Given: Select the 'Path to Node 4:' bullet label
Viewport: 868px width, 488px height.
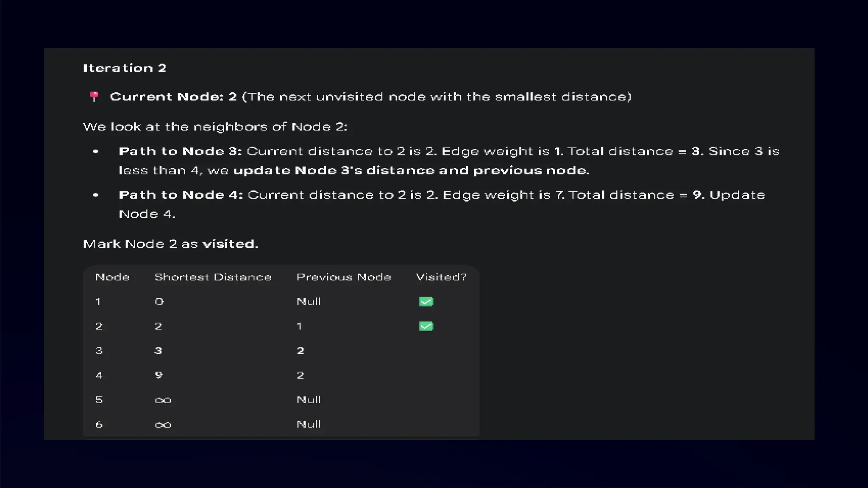Looking at the screenshot, I should 181,195.
